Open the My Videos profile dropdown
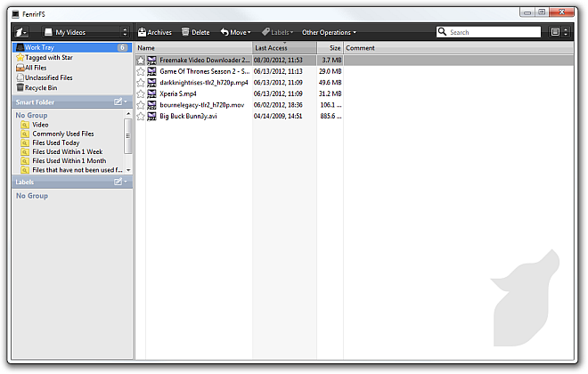Image resolution: width=588 pixels, height=374 pixels. tap(86, 32)
